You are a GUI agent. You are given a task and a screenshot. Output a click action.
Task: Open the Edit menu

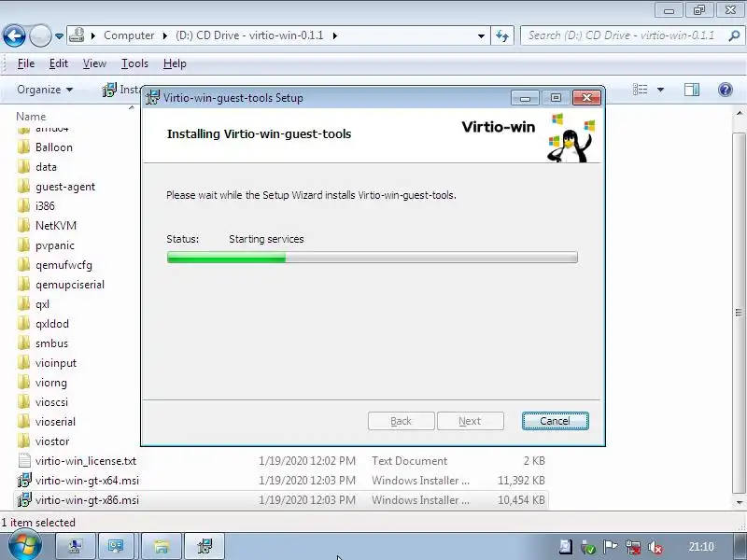[x=59, y=63]
